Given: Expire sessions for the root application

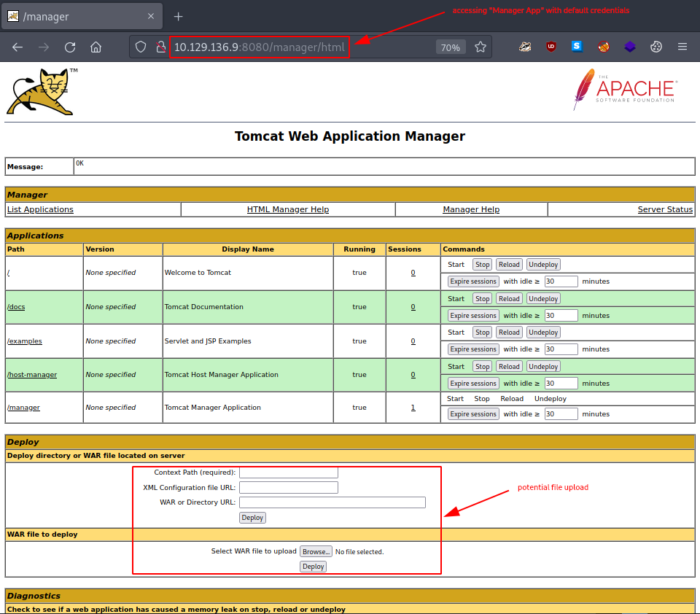Looking at the screenshot, I should coord(472,281).
